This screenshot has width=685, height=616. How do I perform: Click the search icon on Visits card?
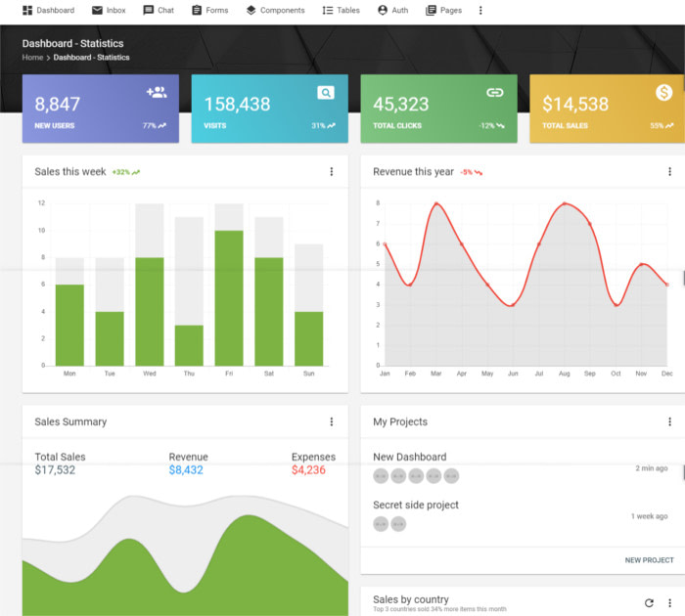[x=326, y=93]
